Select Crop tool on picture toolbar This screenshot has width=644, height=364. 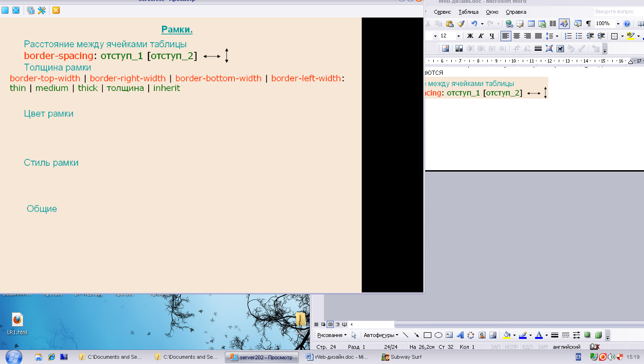(516, 48)
